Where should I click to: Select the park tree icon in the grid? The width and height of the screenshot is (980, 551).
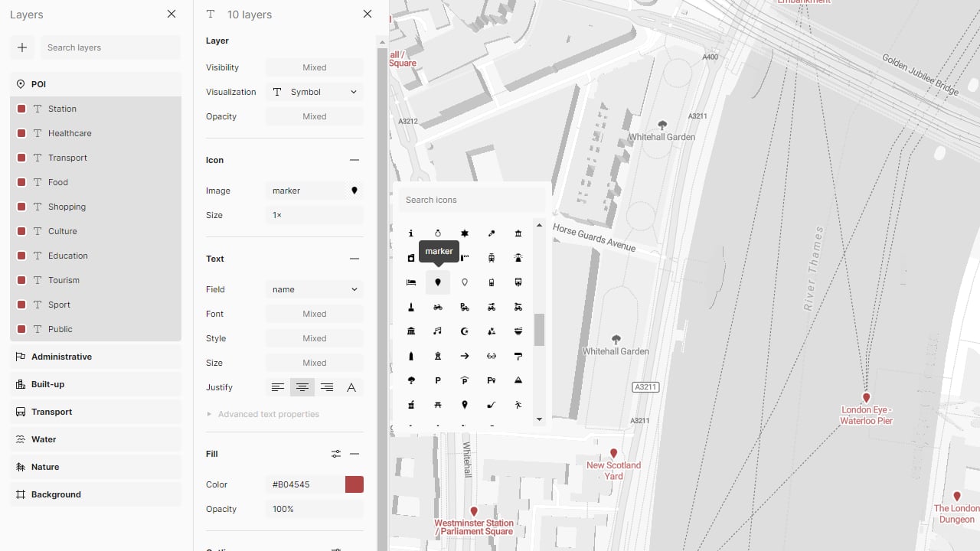point(411,380)
